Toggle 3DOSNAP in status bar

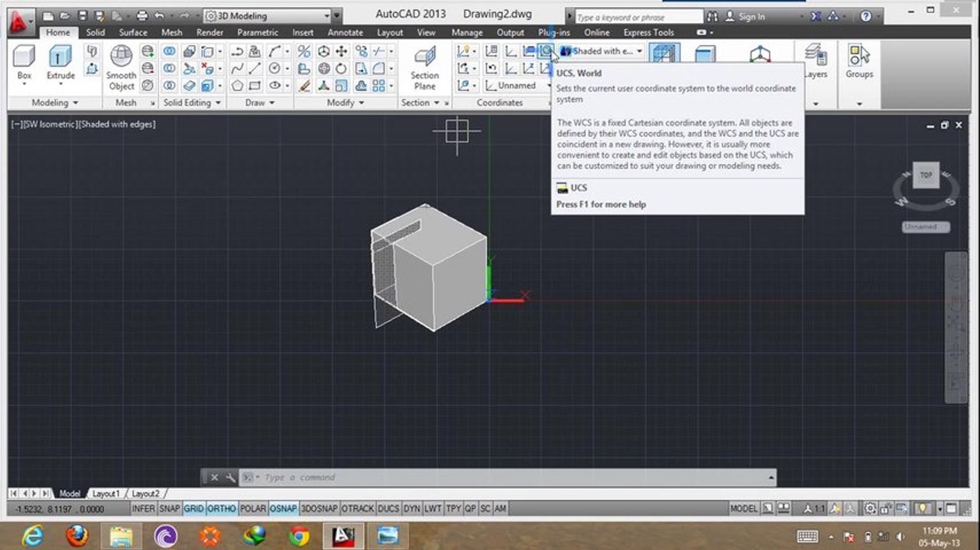point(319,509)
